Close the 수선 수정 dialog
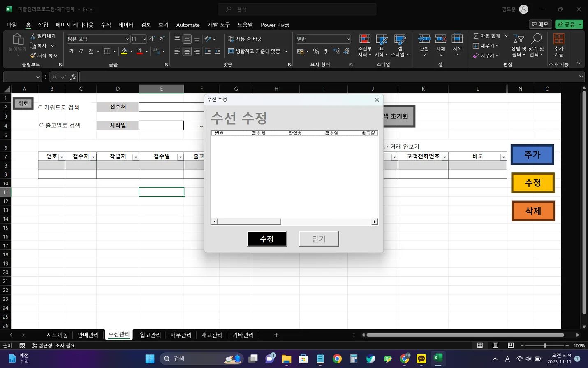The width and height of the screenshot is (588, 368). point(377,100)
